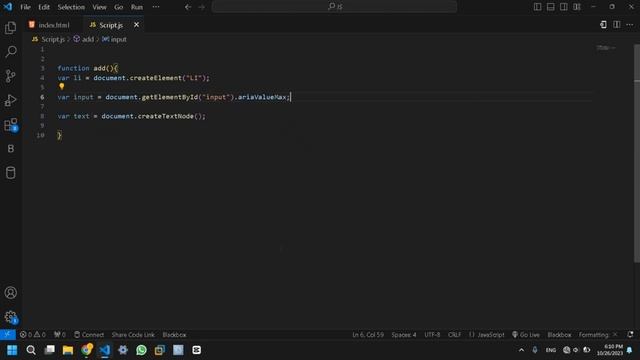Click "createTextNode" in line 8
Viewport: 640px width, 360px height.
point(166,116)
